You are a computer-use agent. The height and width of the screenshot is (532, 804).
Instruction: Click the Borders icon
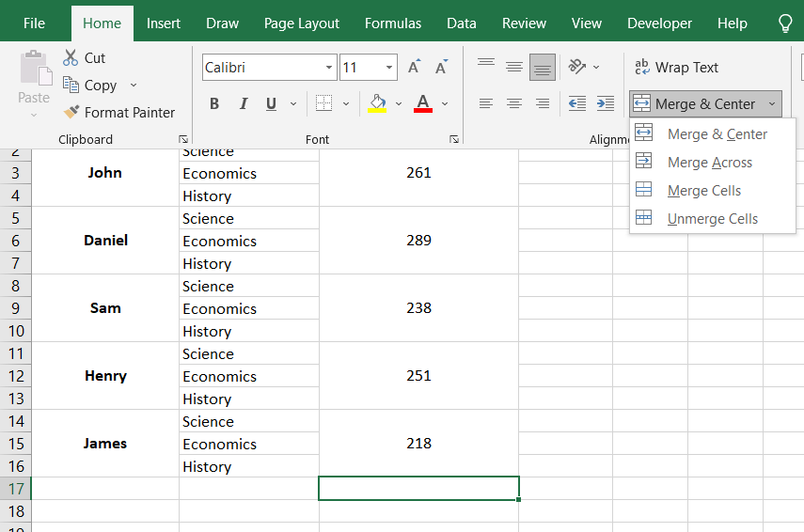point(323,103)
